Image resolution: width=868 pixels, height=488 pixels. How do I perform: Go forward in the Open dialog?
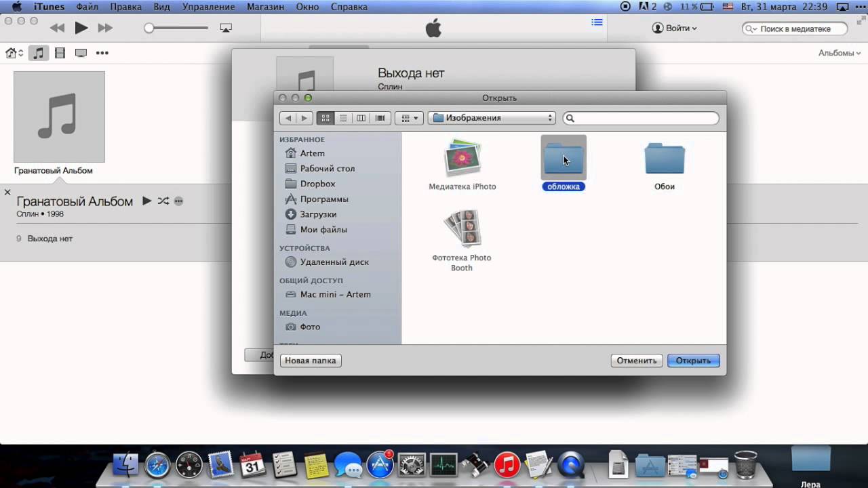[304, 118]
